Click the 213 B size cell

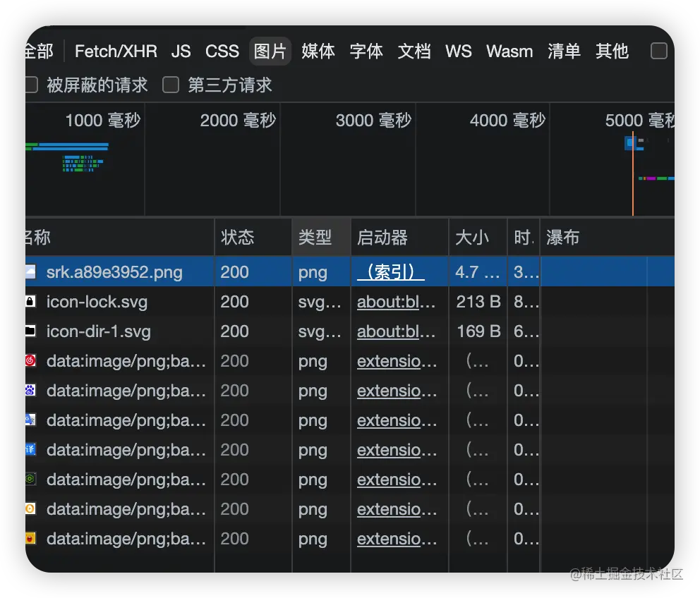pos(478,302)
